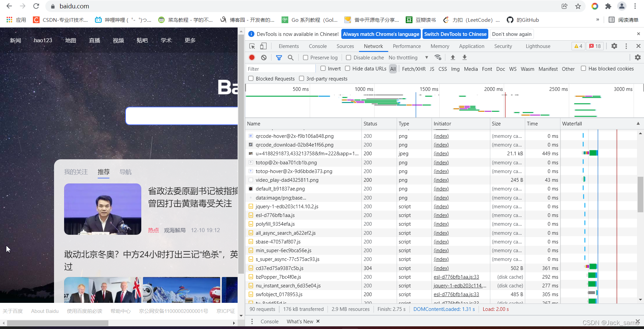This screenshot has width=644, height=329.
Task: Open Network settings gear icon
Action: (638, 57)
